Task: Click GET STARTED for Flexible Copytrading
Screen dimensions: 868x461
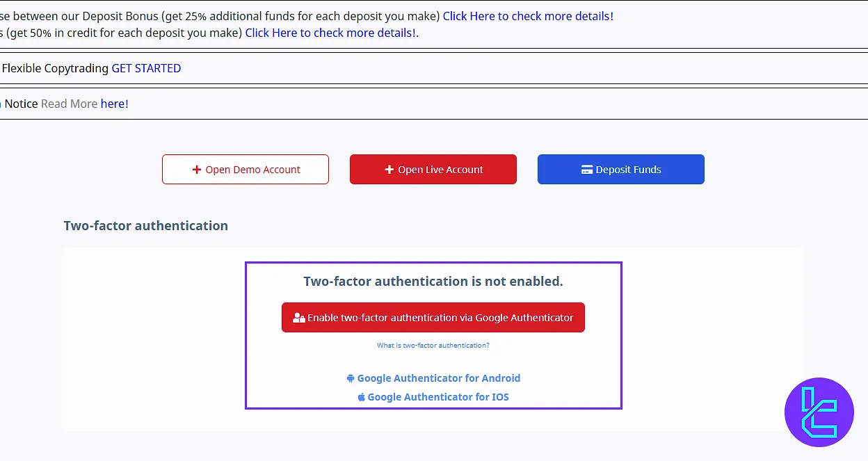Action: coord(146,68)
